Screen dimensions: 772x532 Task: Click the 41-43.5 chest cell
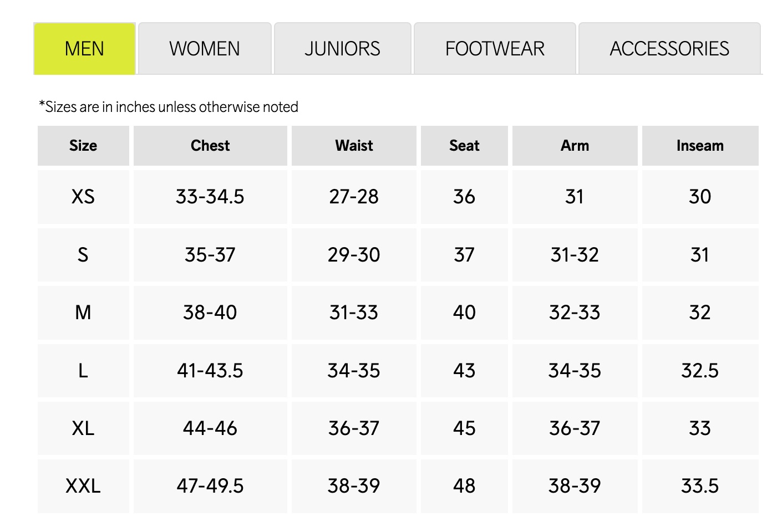[x=210, y=371]
